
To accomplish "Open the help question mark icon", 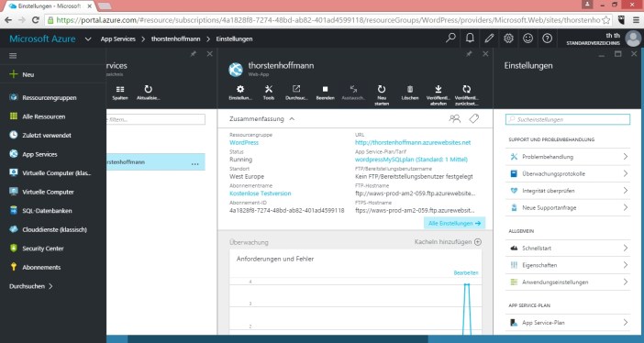I will point(547,39).
